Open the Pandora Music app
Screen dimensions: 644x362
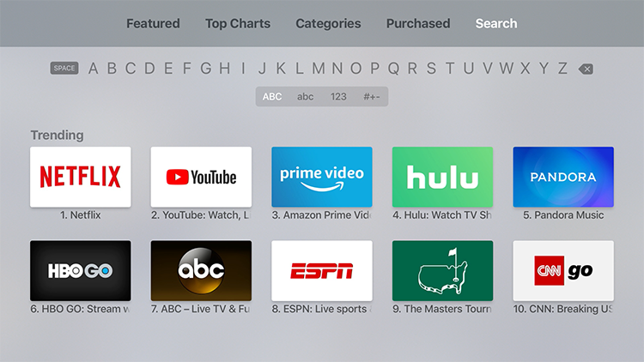pos(563,177)
